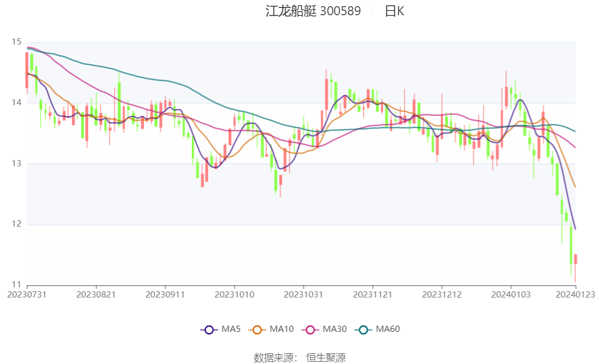Click x-axis date label 20231031
The width and height of the screenshot is (599, 364).
303,295
